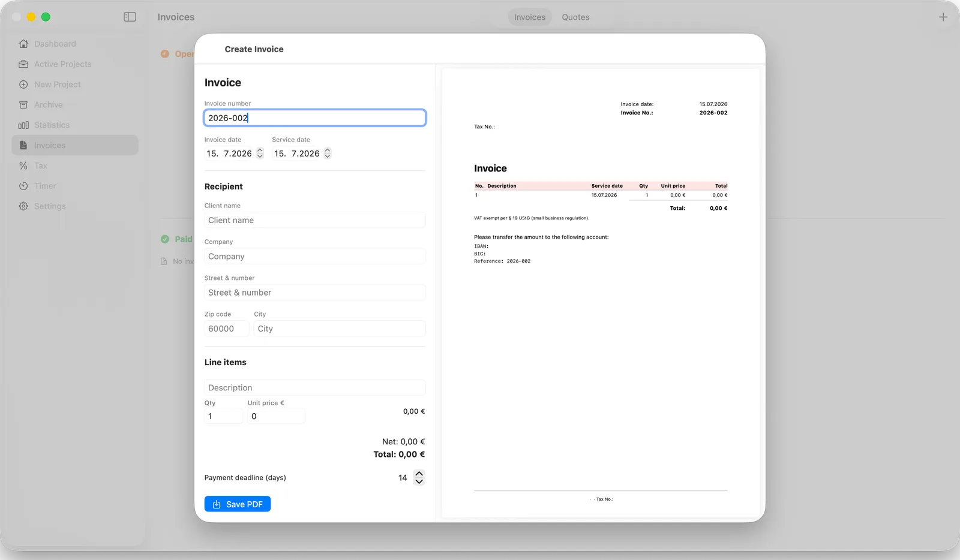Switch to the Invoices tab
Viewport: 960px width, 560px height.
[530, 17]
